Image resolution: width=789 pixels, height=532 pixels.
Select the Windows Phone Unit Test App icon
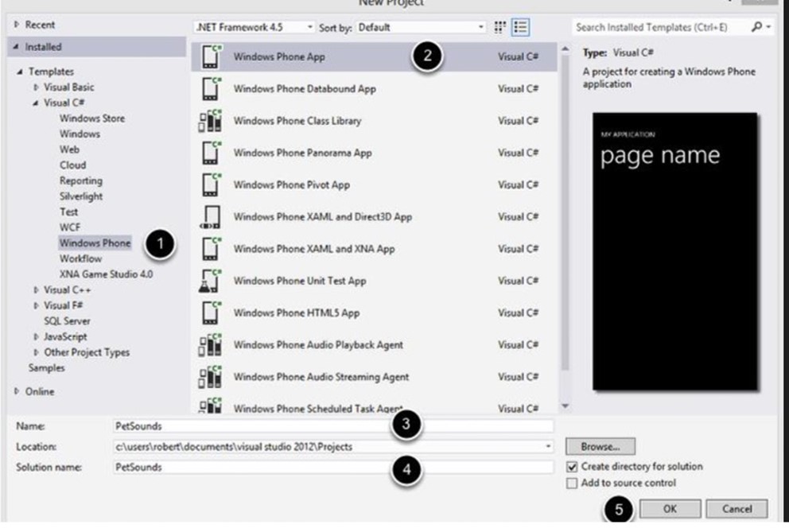coord(208,281)
